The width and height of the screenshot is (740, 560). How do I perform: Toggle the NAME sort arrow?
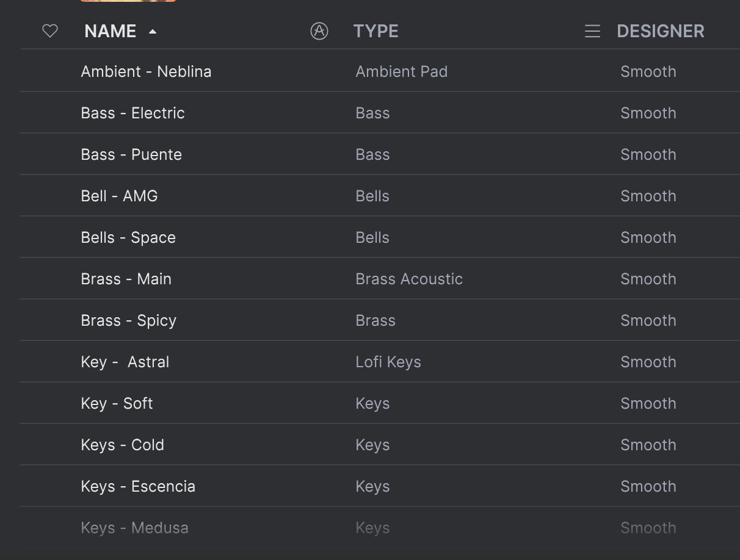tap(153, 32)
